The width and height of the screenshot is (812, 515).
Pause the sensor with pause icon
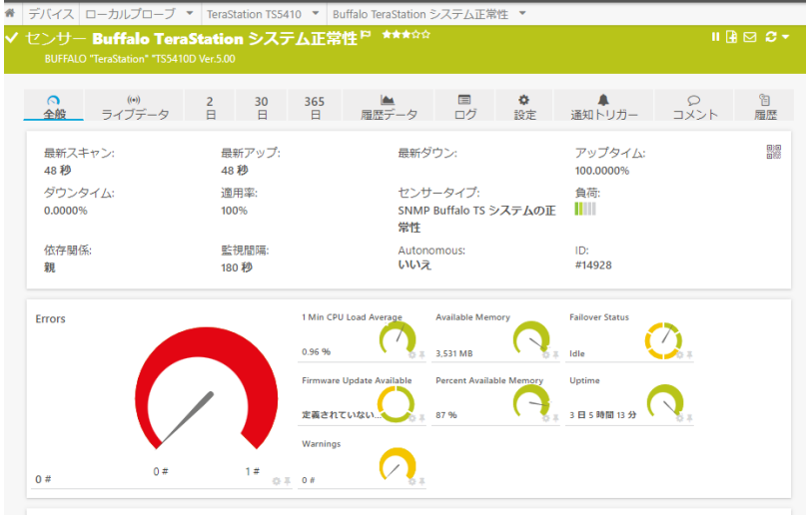[715, 37]
